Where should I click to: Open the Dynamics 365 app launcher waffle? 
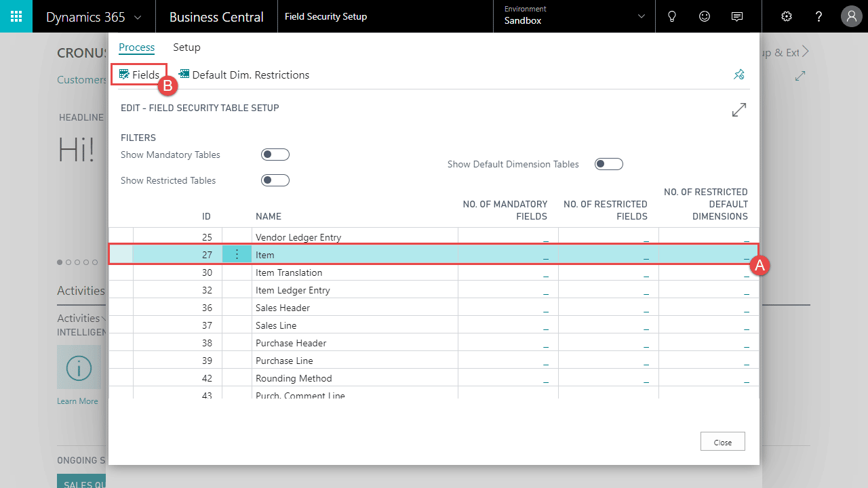16,16
